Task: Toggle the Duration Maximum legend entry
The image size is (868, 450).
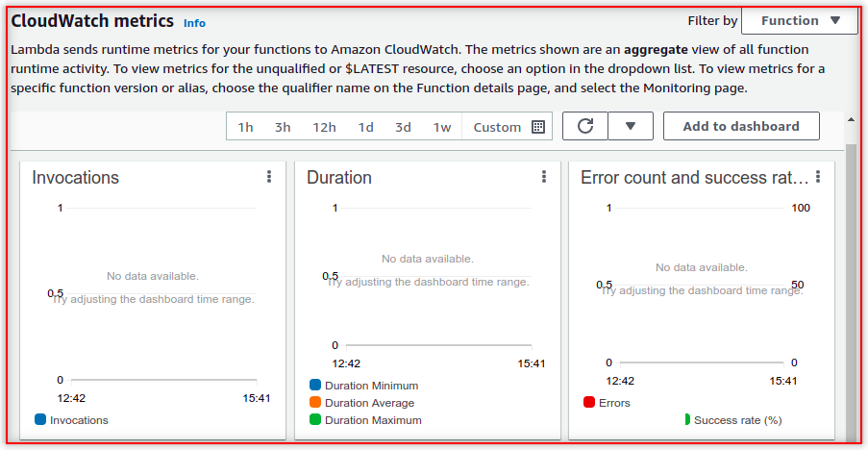Action: click(x=364, y=420)
